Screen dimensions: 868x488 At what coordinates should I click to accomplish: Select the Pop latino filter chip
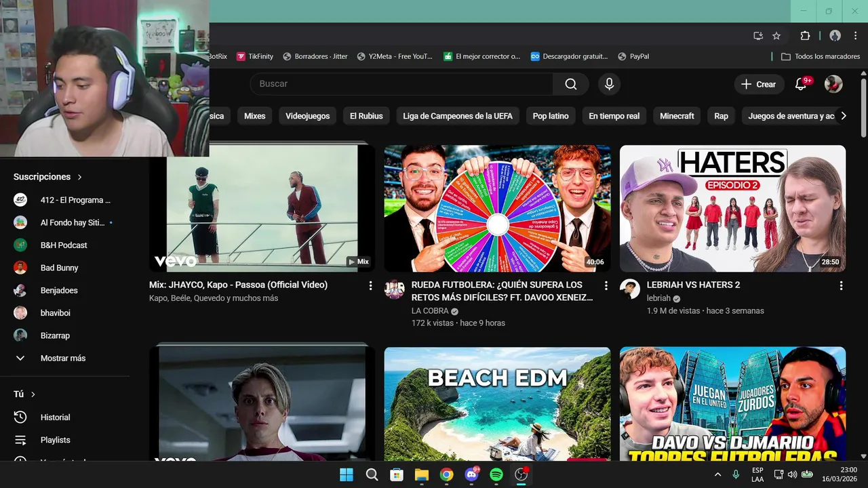pyautogui.click(x=551, y=116)
